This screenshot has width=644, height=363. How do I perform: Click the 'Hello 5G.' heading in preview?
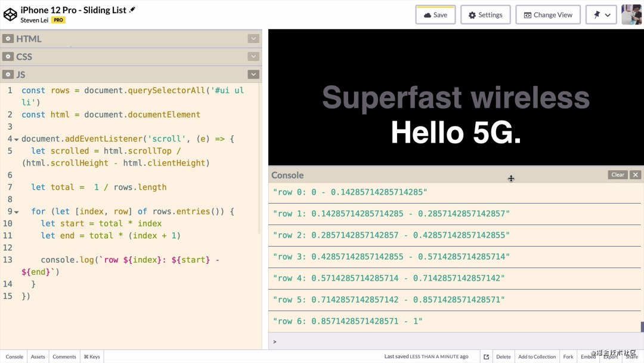(x=456, y=133)
